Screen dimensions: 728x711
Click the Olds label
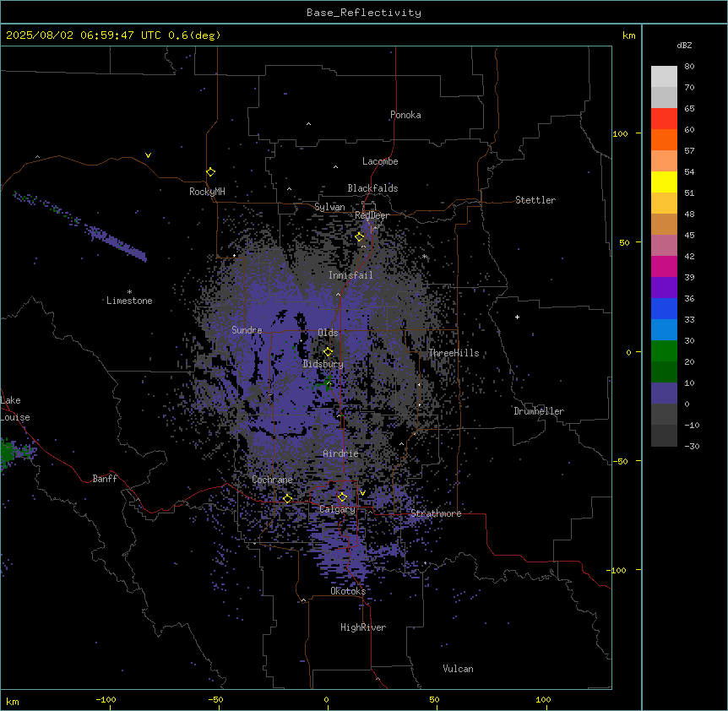[x=328, y=333]
